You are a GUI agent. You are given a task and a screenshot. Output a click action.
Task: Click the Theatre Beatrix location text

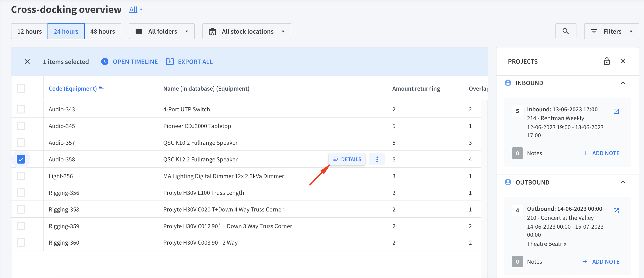(x=547, y=244)
